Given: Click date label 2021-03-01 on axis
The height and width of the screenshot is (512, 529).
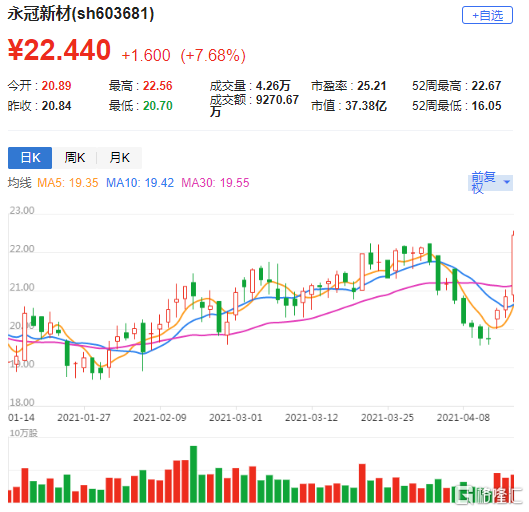Looking at the screenshot, I should [236, 418].
